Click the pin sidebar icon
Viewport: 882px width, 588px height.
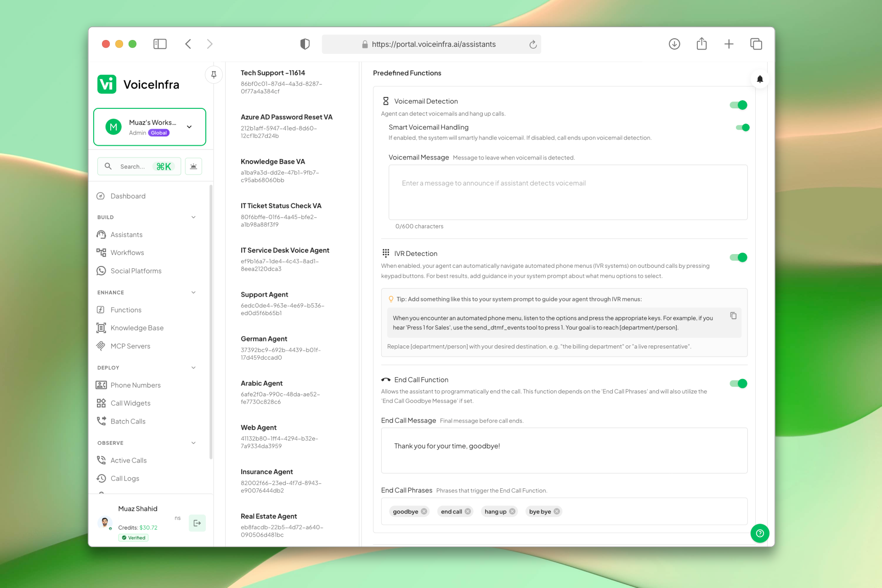click(214, 74)
